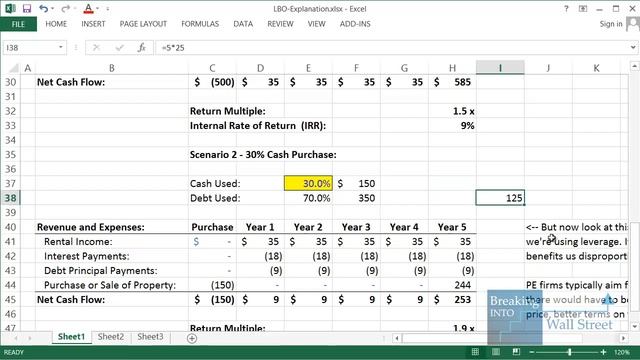The height and width of the screenshot is (360, 640).
Task: Switch to Sheet2 tab
Action: (x=111, y=337)
